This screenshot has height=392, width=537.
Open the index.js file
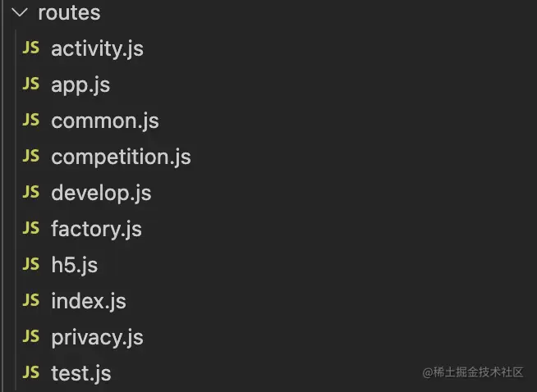(x=89, y=302)
